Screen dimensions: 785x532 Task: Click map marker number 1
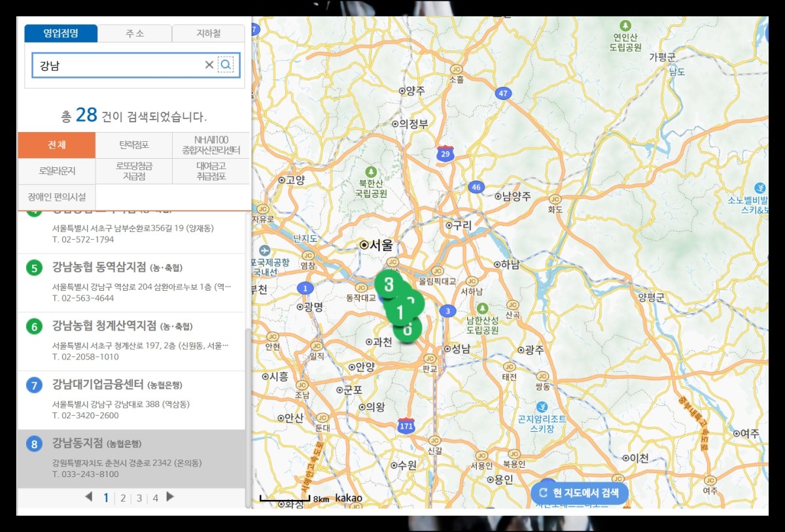pyautogui.click(x=400, y=311)
